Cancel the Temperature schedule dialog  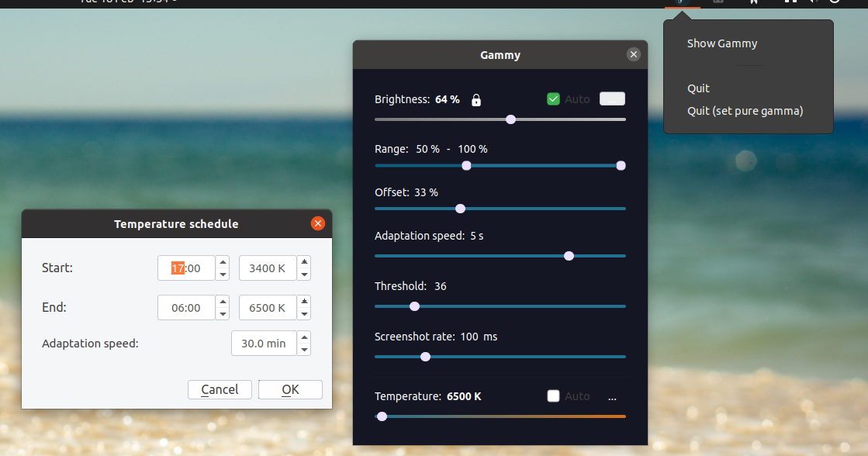click(220, 389)
